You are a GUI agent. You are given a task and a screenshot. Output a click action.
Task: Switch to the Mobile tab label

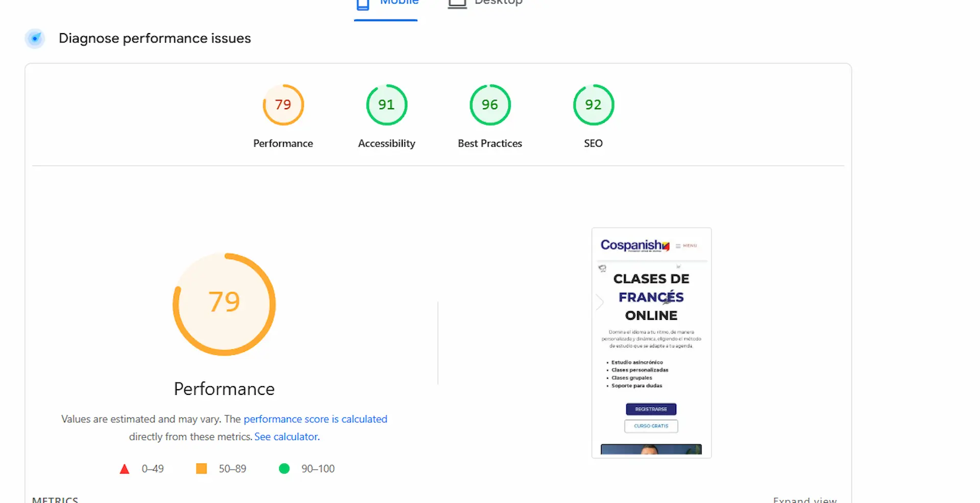[x=399, y=3]
